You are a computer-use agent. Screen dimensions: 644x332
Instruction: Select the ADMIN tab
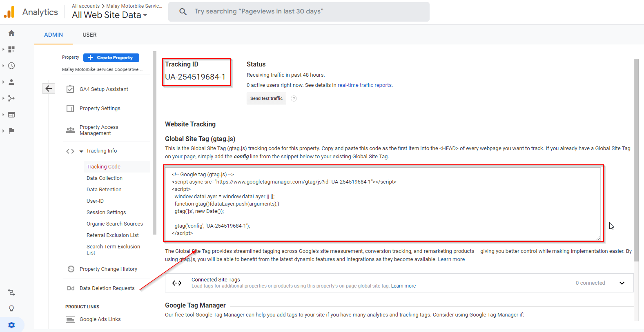point(53,35)
